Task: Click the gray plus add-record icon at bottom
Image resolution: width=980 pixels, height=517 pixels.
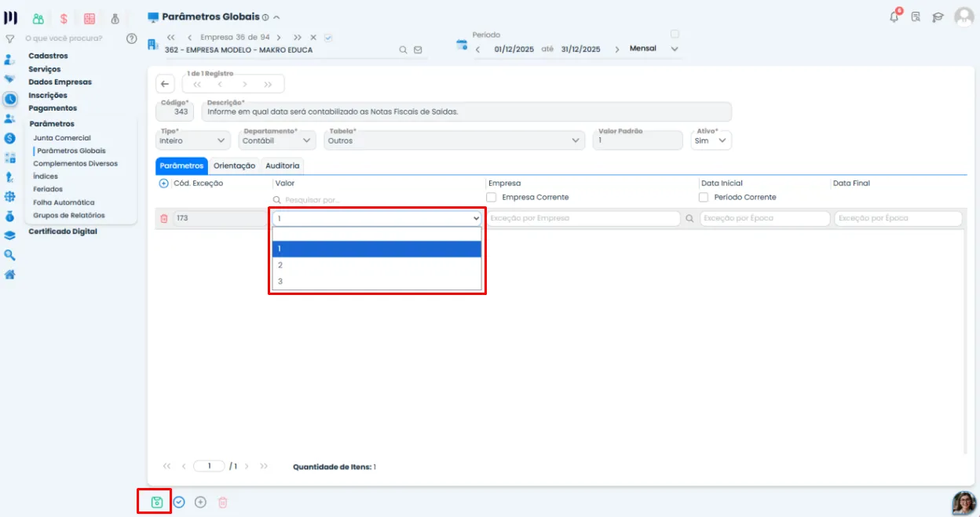Action: click(200, 502)
